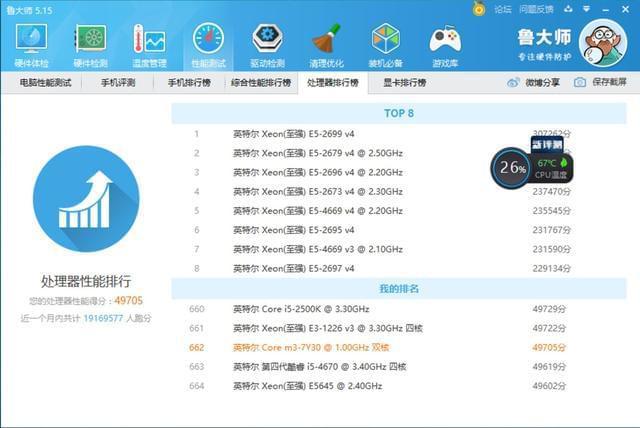Select 处理器排行榜 tab
This screenshot has width=640, height=428.
click(x=333, y=83)
